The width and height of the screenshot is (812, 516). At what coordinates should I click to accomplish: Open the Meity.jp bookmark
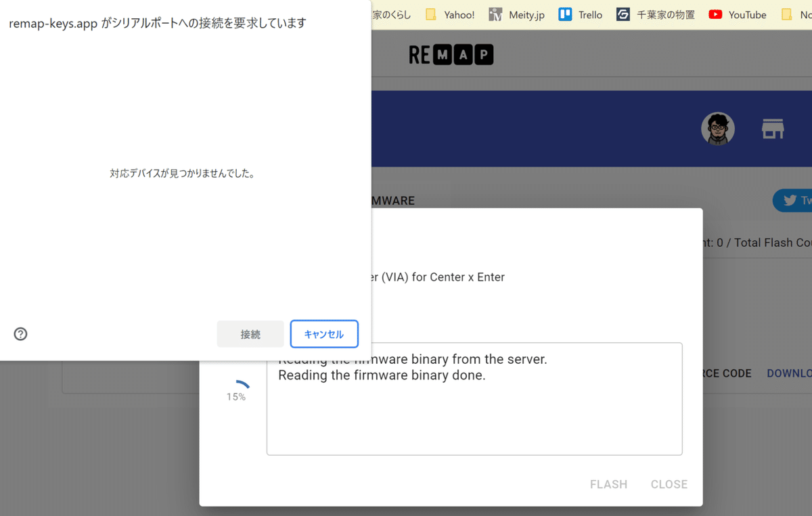(x=517, y=14)
